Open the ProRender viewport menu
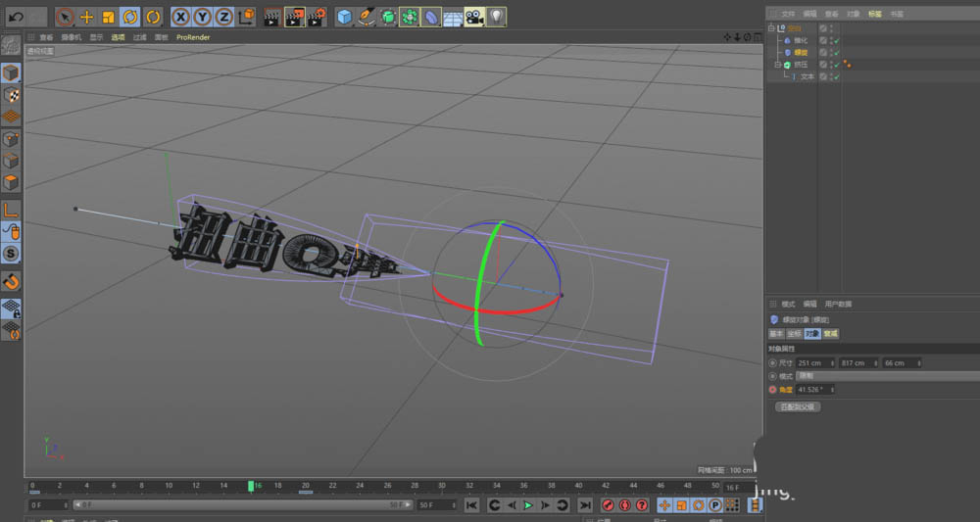Screen dimensions: 980x522 pos(193,37)
